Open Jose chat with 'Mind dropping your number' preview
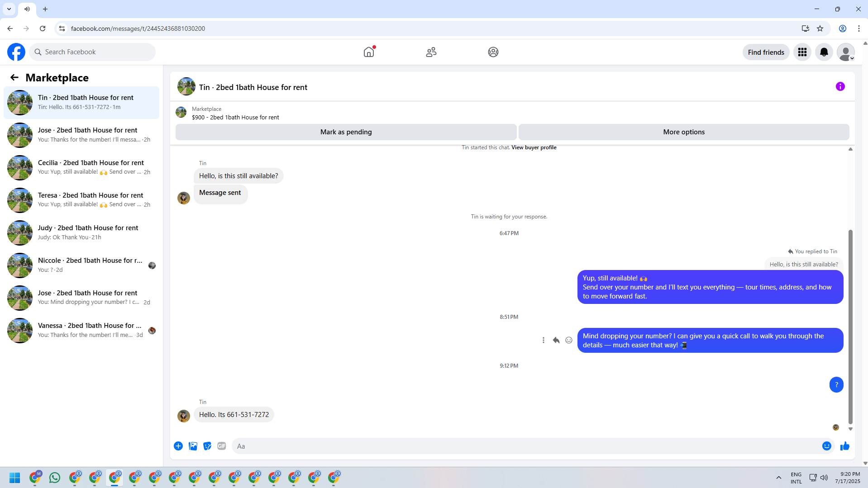This screenshot has height=488, width=868. tap(81, 298)
